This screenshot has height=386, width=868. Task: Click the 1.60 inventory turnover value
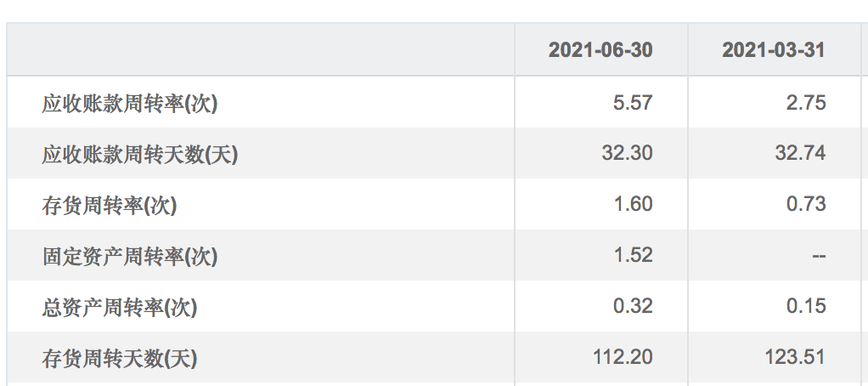[634, 204]
